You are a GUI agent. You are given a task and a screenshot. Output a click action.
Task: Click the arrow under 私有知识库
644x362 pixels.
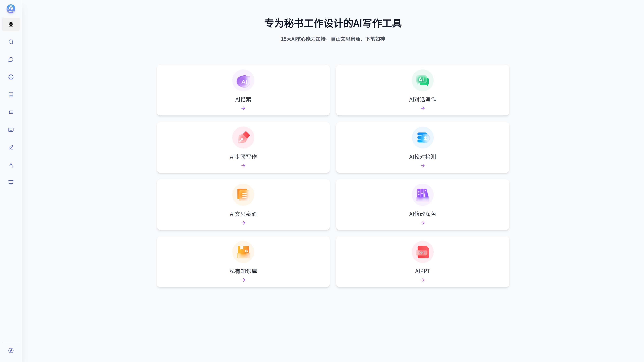click(x=243, y=280)
